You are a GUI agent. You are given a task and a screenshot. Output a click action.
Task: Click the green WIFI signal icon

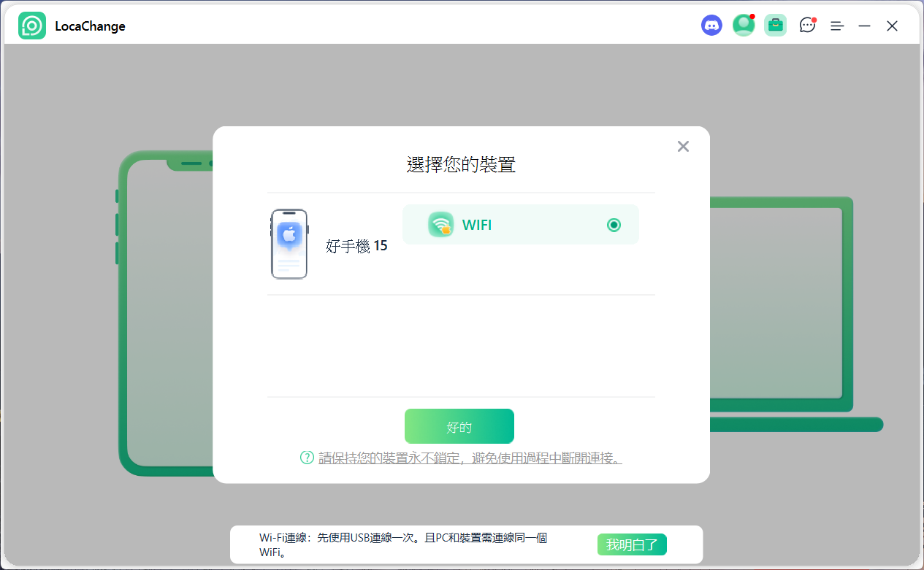(x=440, y=225)
